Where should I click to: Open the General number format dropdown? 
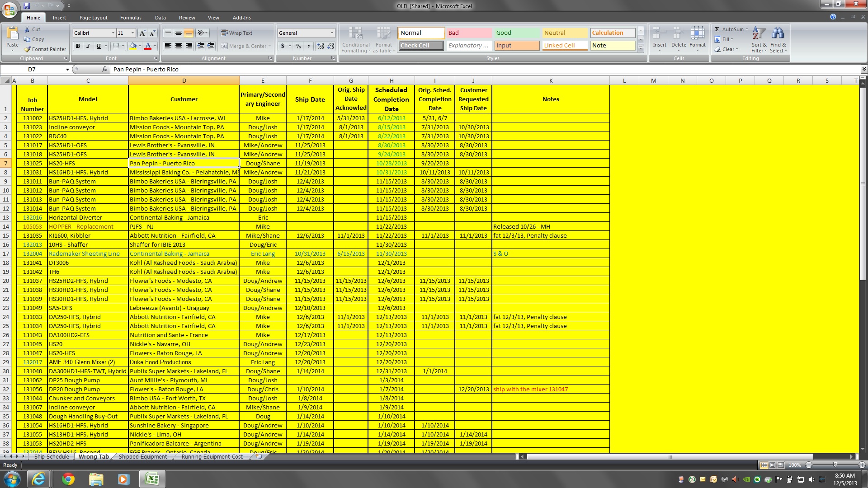point(332,33)
